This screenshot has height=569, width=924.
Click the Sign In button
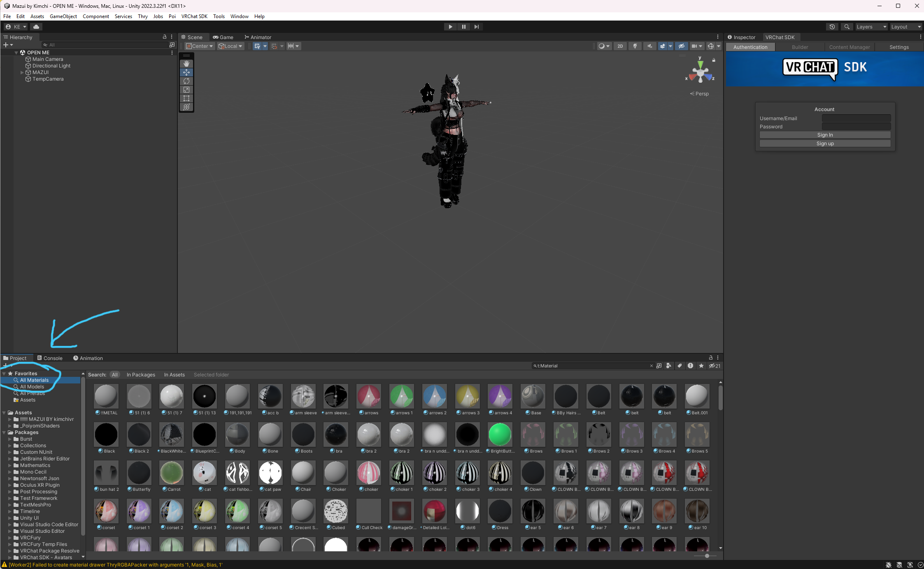pyautogui.click(x=825, y=135)
